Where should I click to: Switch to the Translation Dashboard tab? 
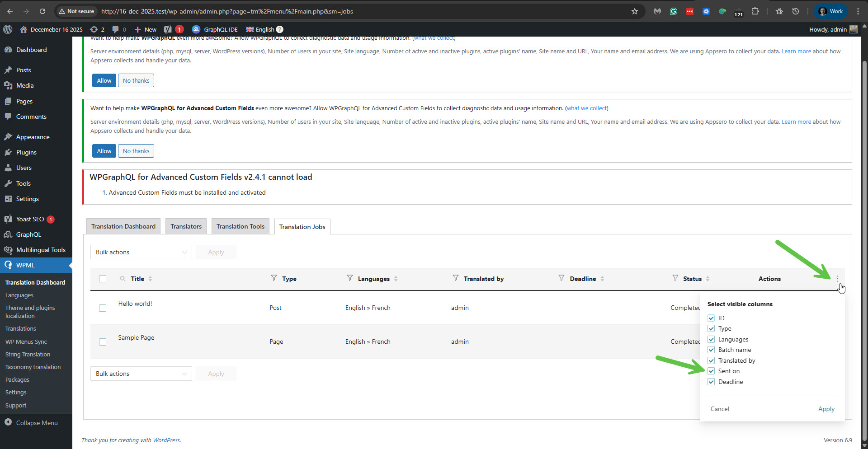pos(123,226)
